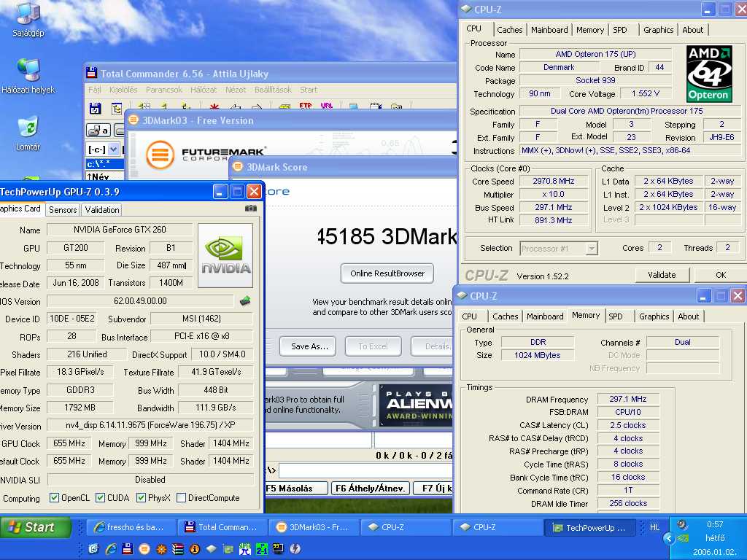
Task: Launch the lightning bolt icon in quick launch
Action: [295, 549]
